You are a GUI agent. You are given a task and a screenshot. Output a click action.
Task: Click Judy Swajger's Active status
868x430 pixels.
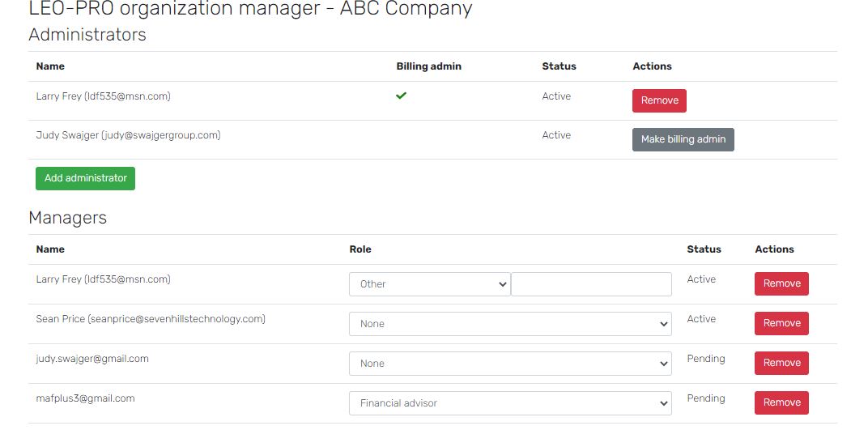556,135
